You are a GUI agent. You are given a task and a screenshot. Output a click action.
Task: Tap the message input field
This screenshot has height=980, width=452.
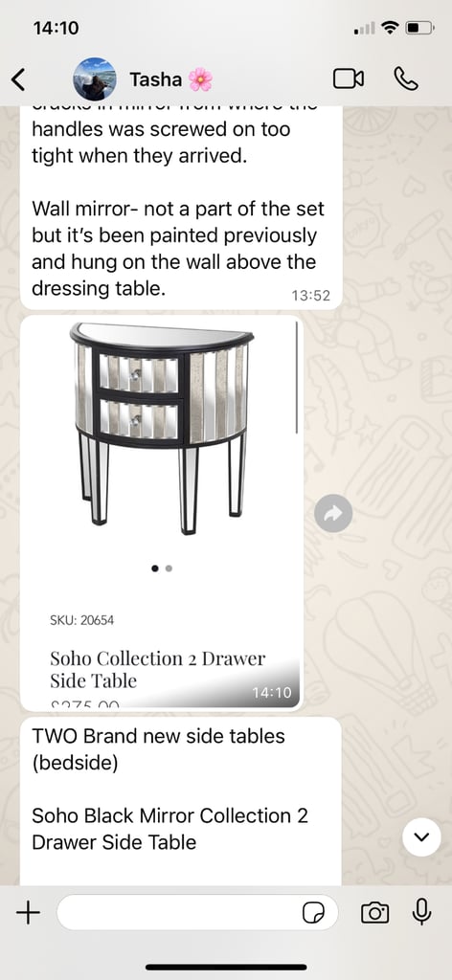pyautogui.click(x=197, y=913)
